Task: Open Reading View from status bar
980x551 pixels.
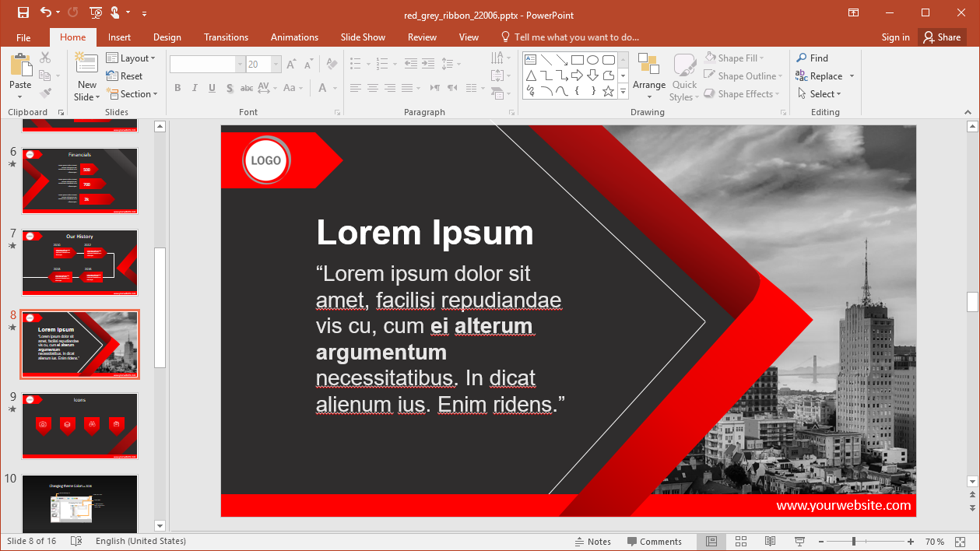Action: tap(770, 542)
